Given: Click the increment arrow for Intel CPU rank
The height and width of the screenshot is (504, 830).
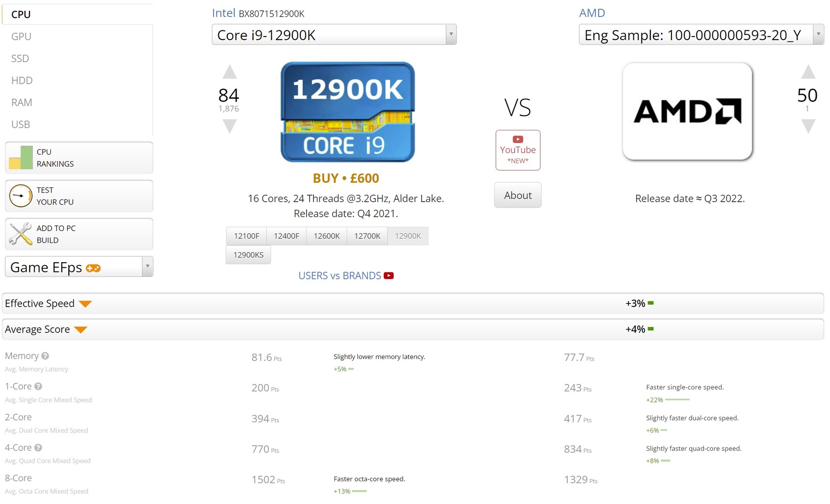Looking at the screenshot, I should click(x=230, y=73).
